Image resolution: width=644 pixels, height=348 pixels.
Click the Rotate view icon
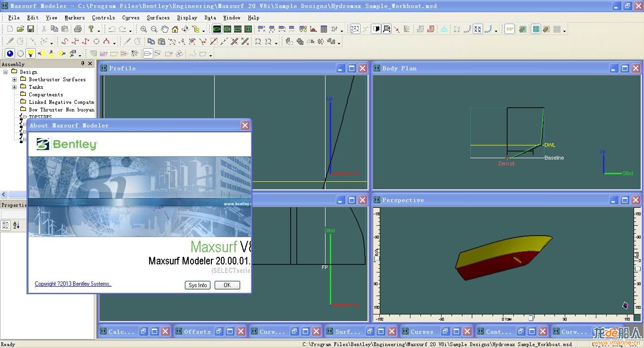(x=185, y=29)
